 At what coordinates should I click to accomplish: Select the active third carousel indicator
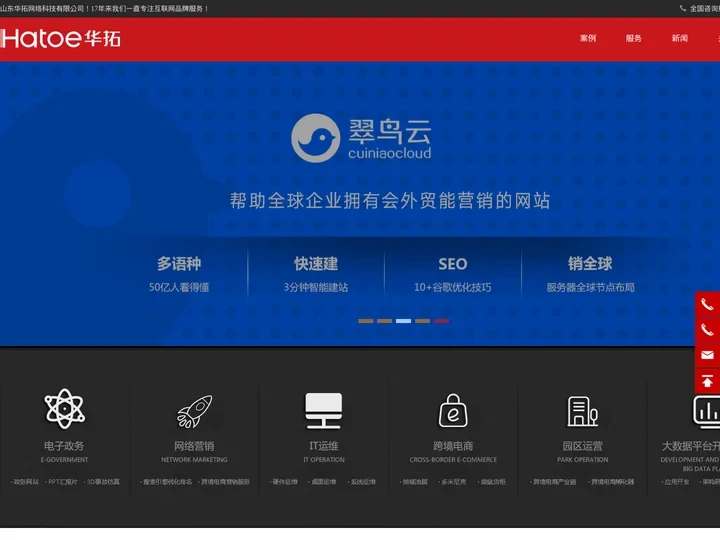(403, 321)
